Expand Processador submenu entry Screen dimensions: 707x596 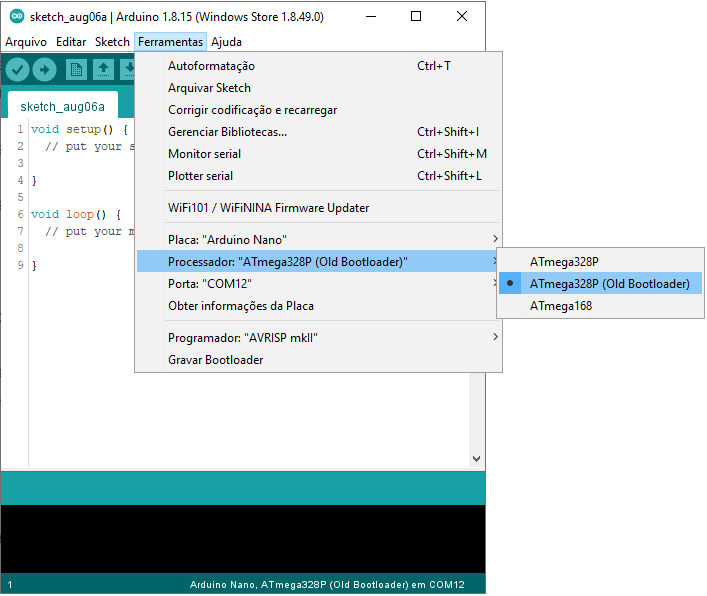point(319,261)
